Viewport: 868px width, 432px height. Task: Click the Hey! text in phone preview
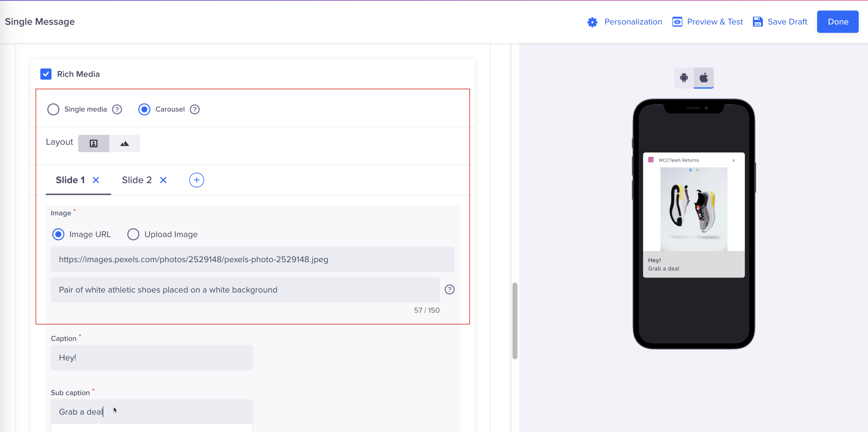(x=654, y=260)
